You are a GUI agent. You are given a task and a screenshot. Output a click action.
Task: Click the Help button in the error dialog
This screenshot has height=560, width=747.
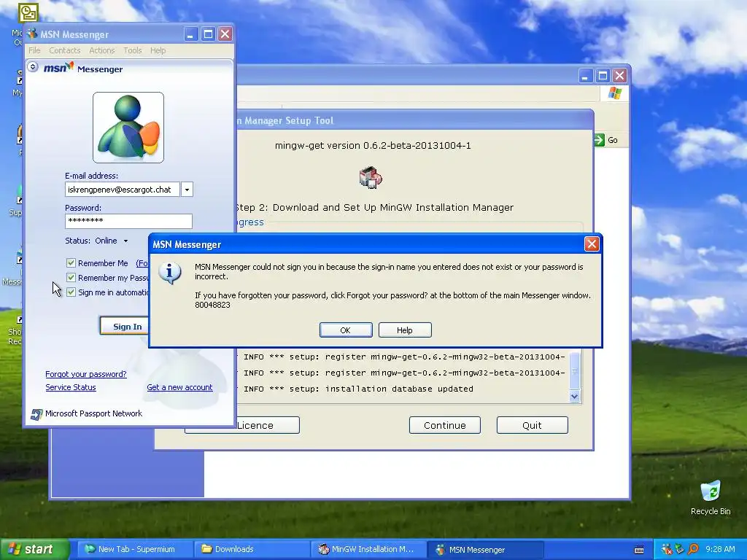(404, 330)
